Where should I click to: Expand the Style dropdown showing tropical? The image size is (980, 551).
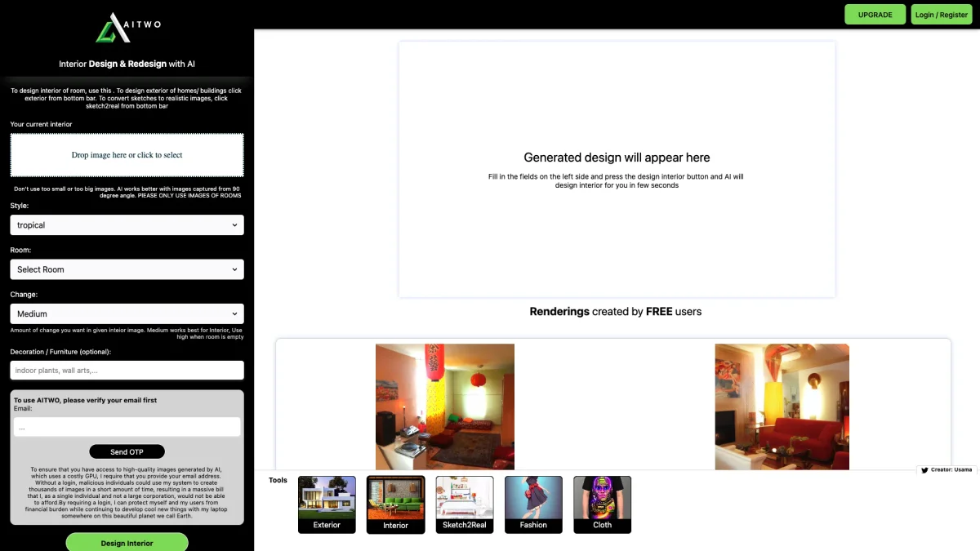[127, 225]
